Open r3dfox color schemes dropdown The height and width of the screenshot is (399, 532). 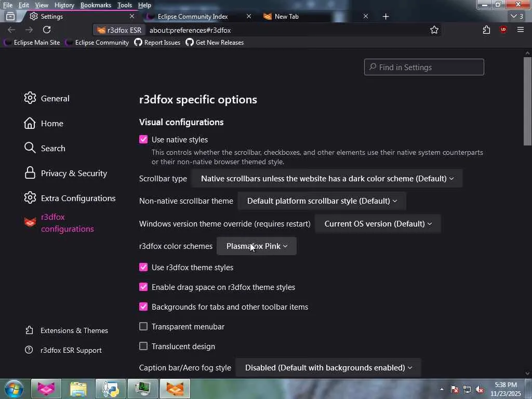coord(257,246)
